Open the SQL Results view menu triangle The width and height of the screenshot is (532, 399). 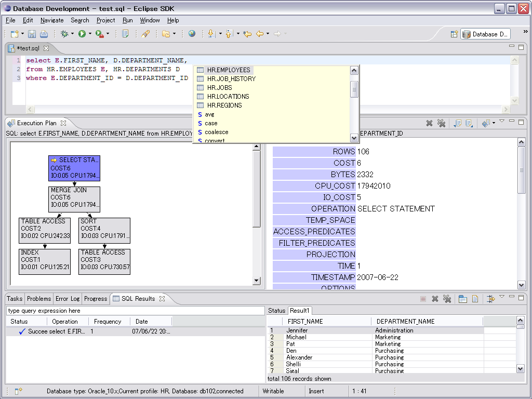(502, 297)
